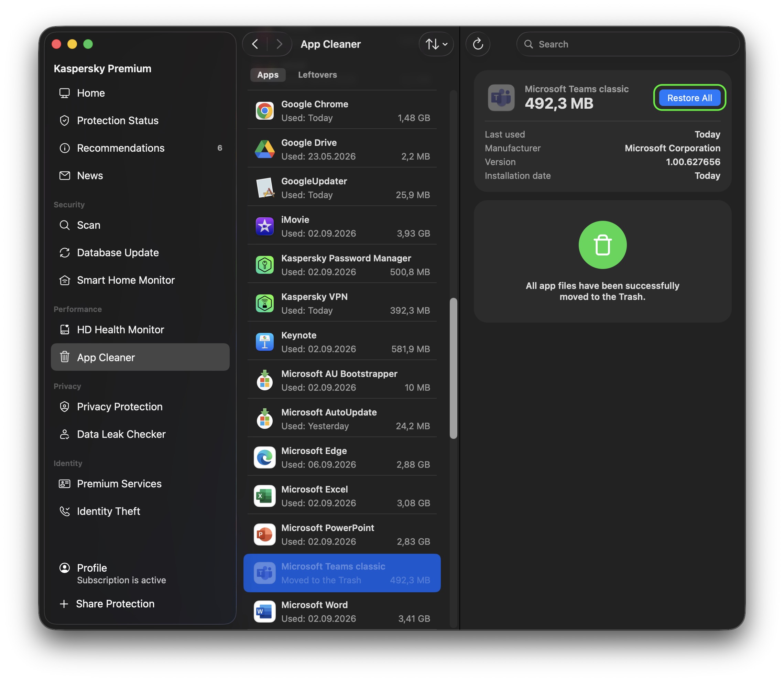
Task: Click the Keynote app icon
Action: tap(264, 342)
